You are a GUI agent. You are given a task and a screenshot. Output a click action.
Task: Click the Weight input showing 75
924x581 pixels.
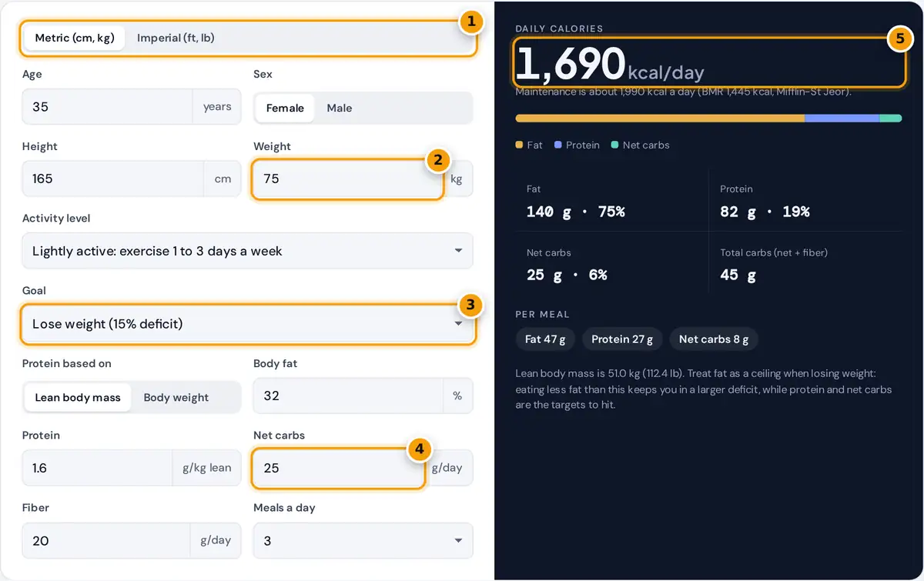[x=348, y=179]
